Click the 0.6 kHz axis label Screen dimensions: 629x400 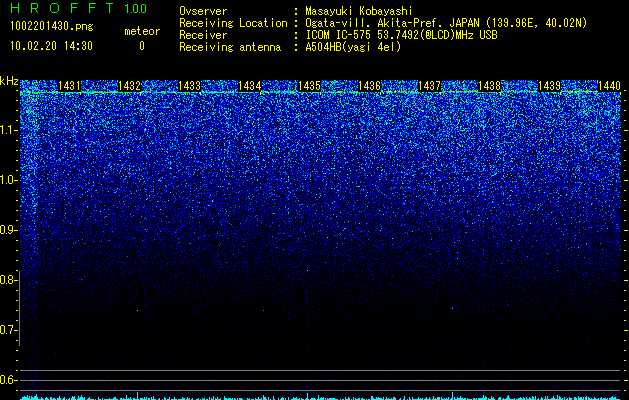pos(8,380)
